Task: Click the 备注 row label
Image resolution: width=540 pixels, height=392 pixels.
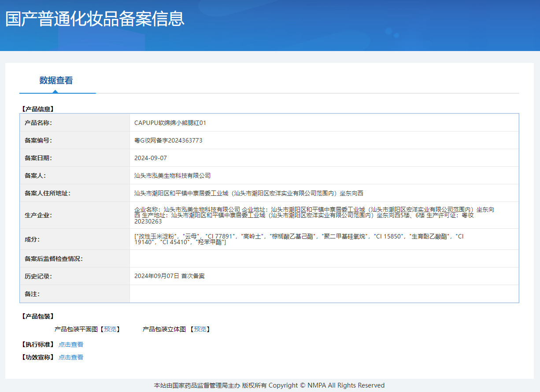Action: coord(32,294)
